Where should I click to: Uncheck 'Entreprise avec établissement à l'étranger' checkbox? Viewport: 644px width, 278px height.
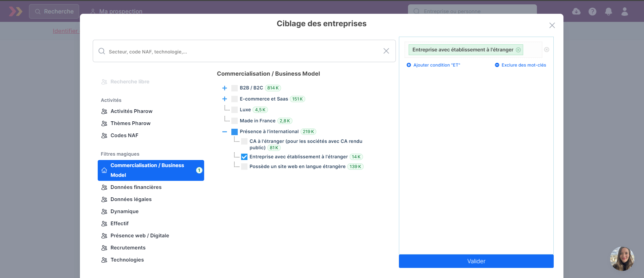pyautogui.click(x=244, y=157)
